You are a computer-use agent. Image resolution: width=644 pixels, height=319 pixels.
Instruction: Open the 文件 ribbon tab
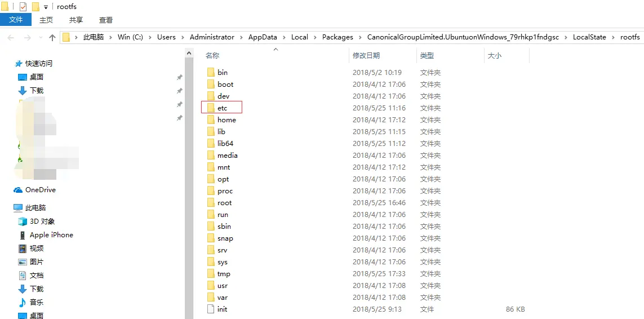coord(16,19)
